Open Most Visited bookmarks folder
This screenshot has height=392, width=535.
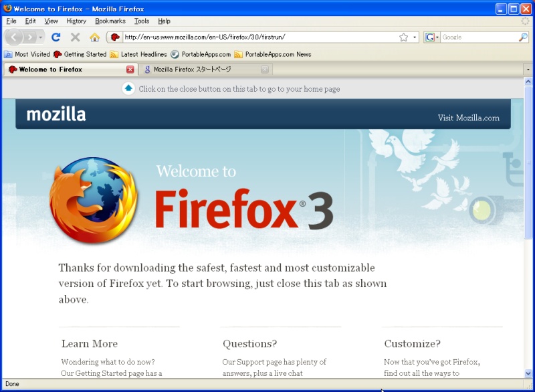27,54
